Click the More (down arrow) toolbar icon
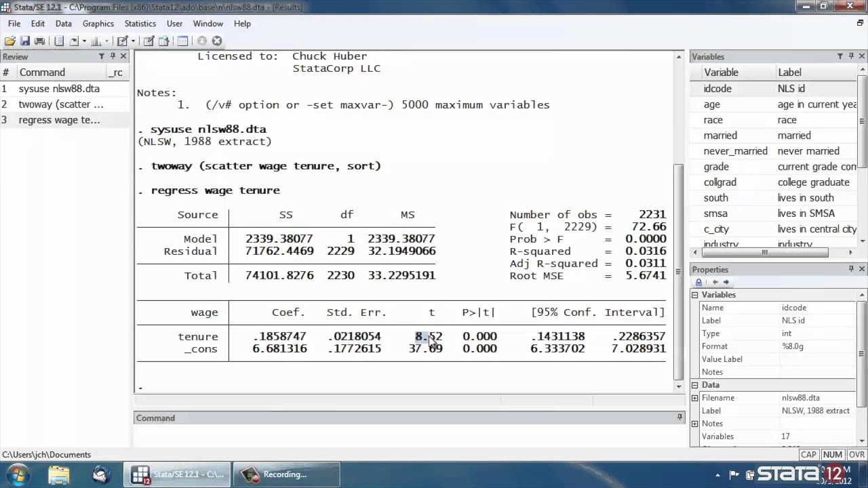The width and height of the screenshot is (868, 488). tap(202, 41)
